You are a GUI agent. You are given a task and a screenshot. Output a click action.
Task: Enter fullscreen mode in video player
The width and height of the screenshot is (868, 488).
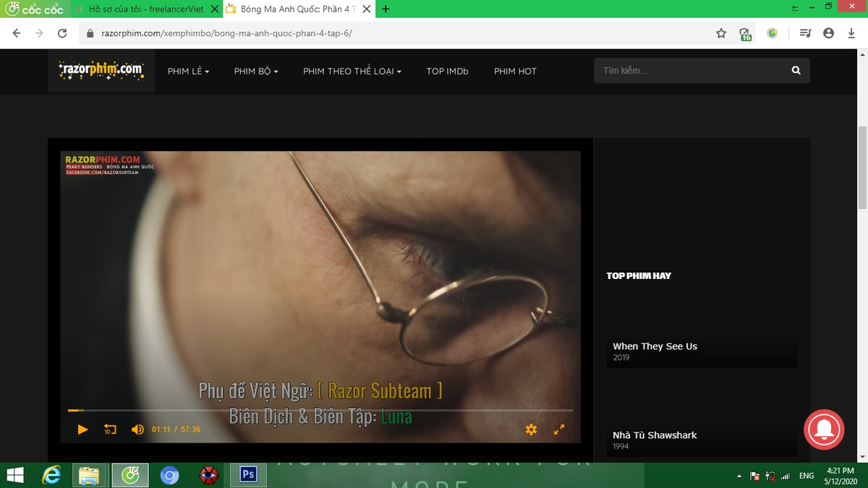pyautogui.click(x=559, y=429)
